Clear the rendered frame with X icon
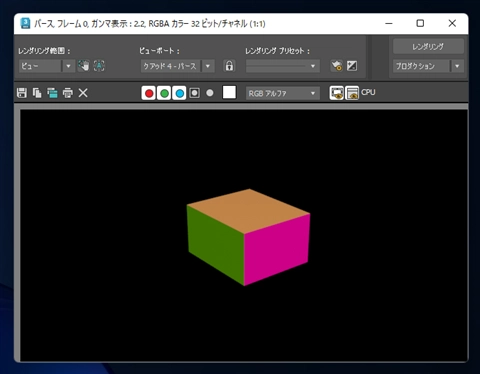Viewport: 480px width, 374px height. pyautogui.click(x=83, y=93)
